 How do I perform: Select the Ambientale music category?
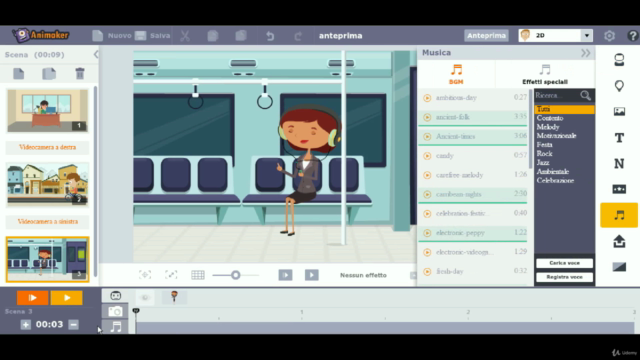point(553,172)
